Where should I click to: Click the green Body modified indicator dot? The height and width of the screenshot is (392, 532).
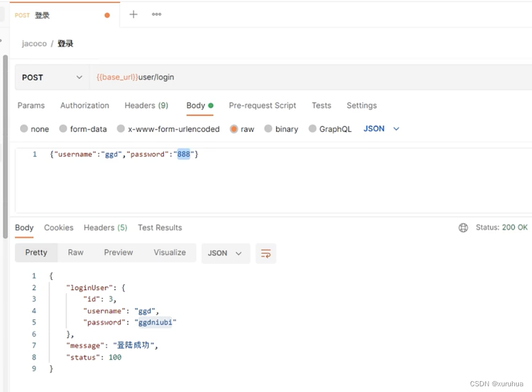[x=211, y=105]
